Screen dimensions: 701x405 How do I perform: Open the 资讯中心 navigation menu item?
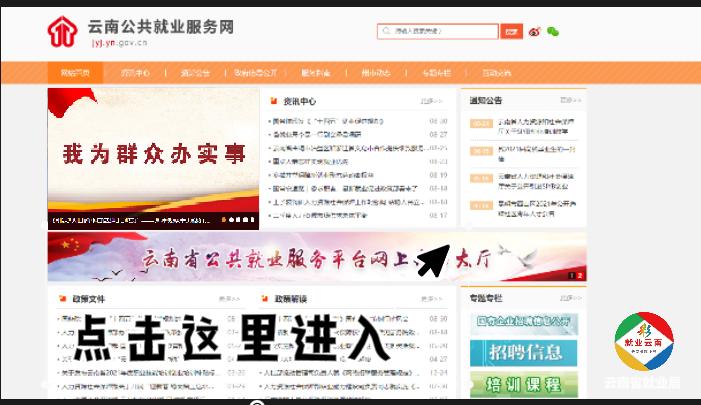point(136,73)
